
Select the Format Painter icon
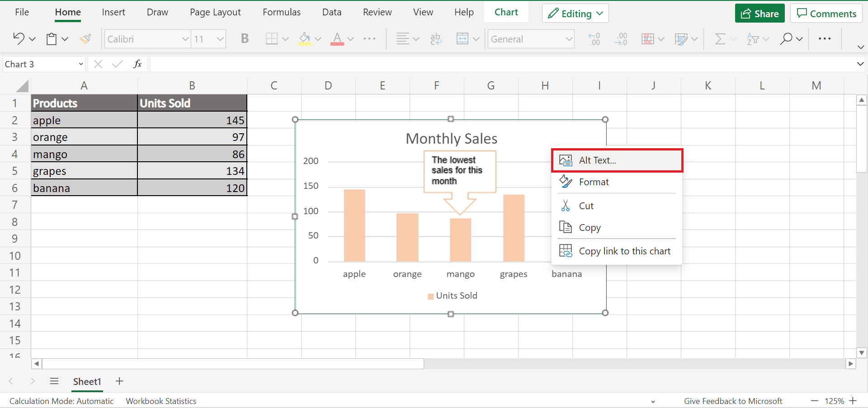[x=85, y=38]
